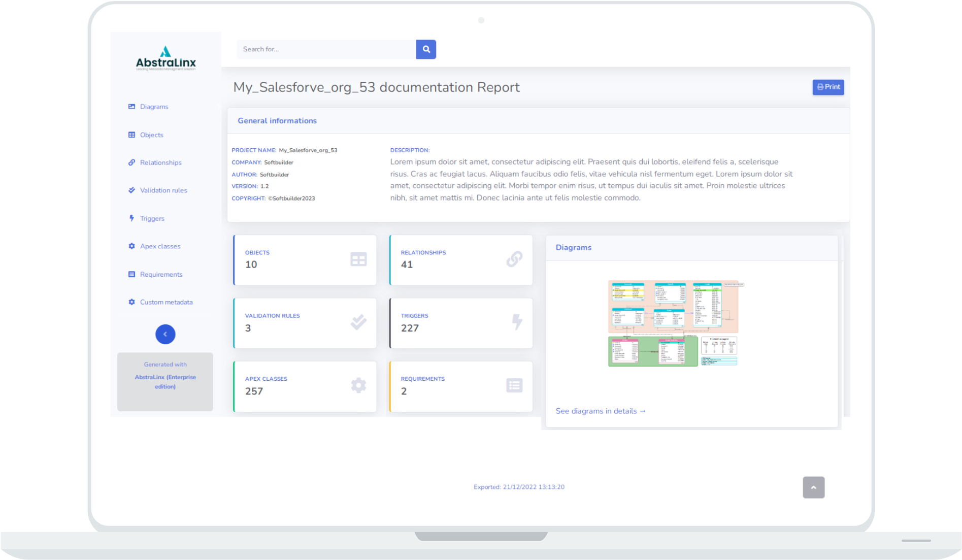Image resolution: width=962 pixels, height=560 pixels.
Task: Open Requirements in the sidebar
Action: pyautogui.click(x=161, y=274)
